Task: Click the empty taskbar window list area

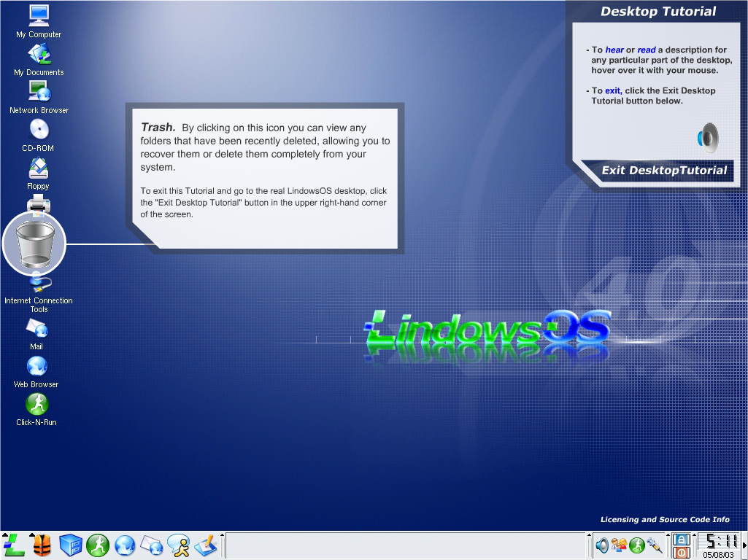Action: 405,545
